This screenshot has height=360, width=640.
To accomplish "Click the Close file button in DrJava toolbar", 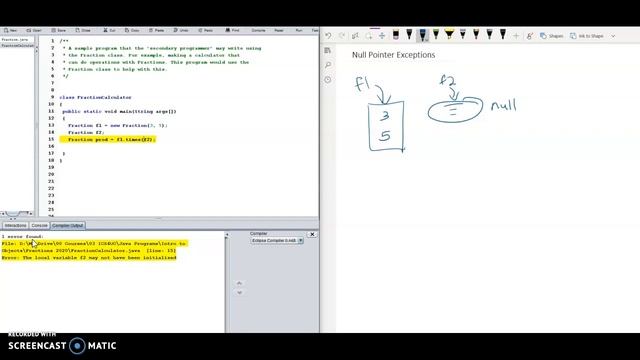I will 83,30.
